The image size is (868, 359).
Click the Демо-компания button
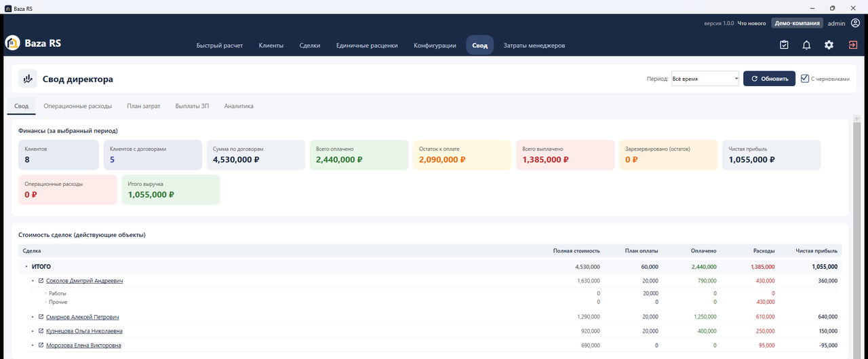pos(797,23)
